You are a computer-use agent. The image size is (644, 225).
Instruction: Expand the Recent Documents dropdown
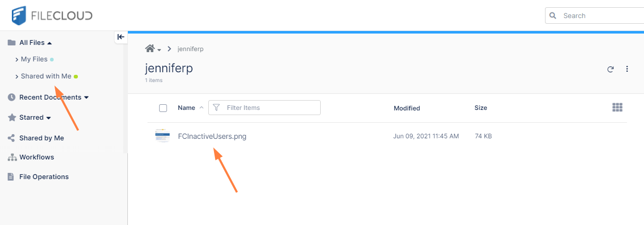pyautogui.click(x=87, y=98)
